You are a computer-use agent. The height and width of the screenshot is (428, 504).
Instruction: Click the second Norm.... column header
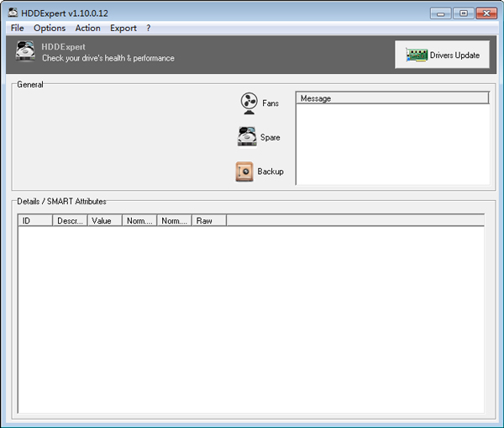pyautogui.click(x=174, y=221)
